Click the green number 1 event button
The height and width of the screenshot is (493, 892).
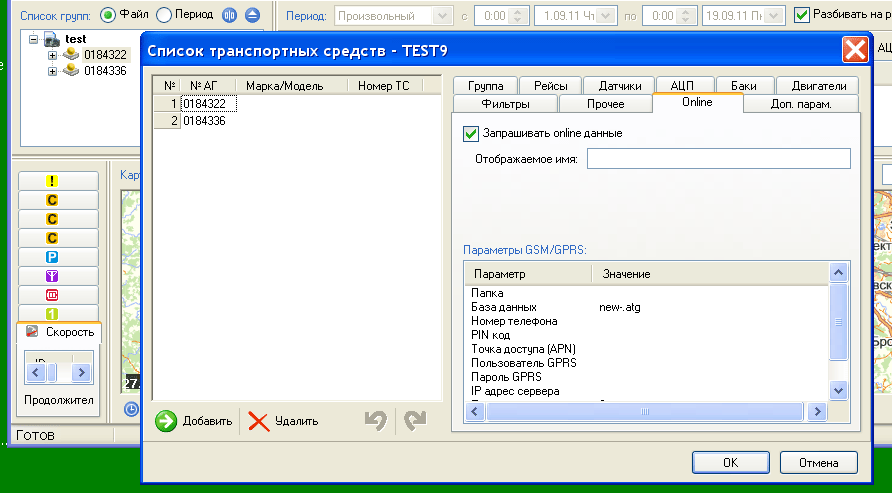click(52, 313)
